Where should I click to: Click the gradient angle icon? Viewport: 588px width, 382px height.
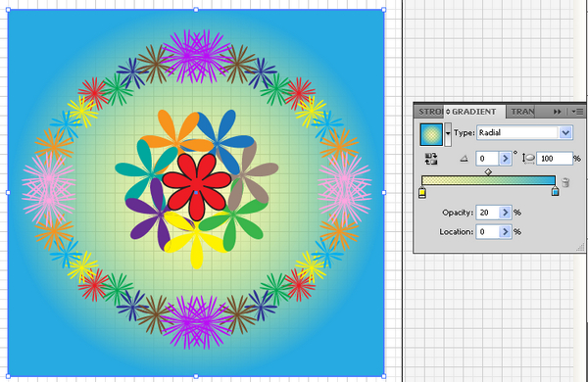point(464,159)
